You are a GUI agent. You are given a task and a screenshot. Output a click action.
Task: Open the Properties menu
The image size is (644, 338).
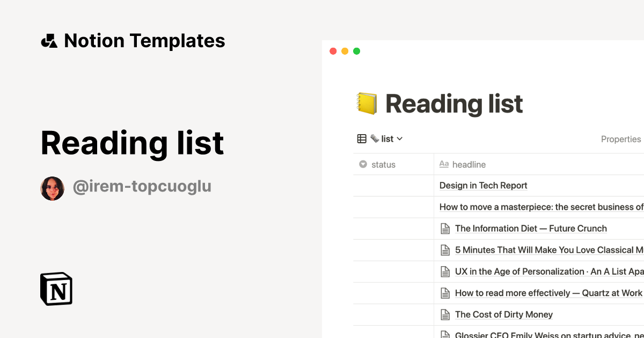coord(620,139)
